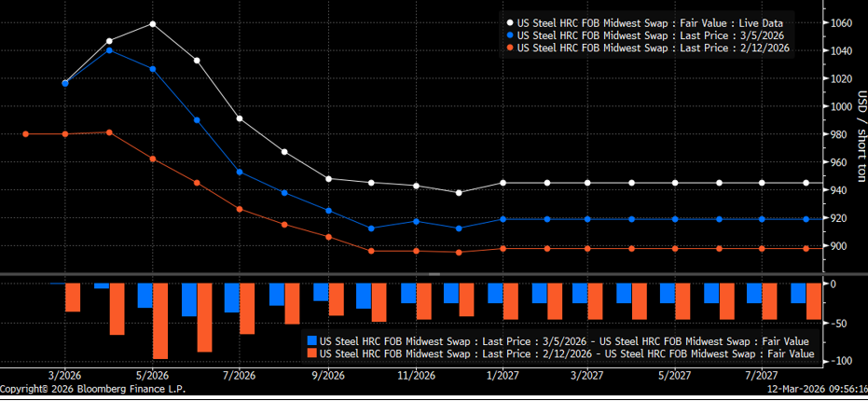
Task: Click the white curve's peak point at 5/2026
Action: click(x=153, y=24)
